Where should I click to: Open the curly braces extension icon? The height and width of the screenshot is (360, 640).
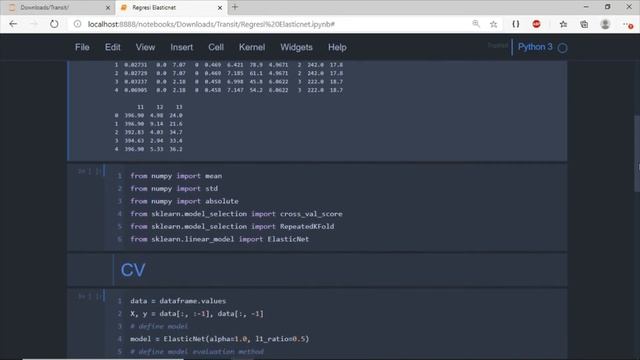[x=516, y=24]
